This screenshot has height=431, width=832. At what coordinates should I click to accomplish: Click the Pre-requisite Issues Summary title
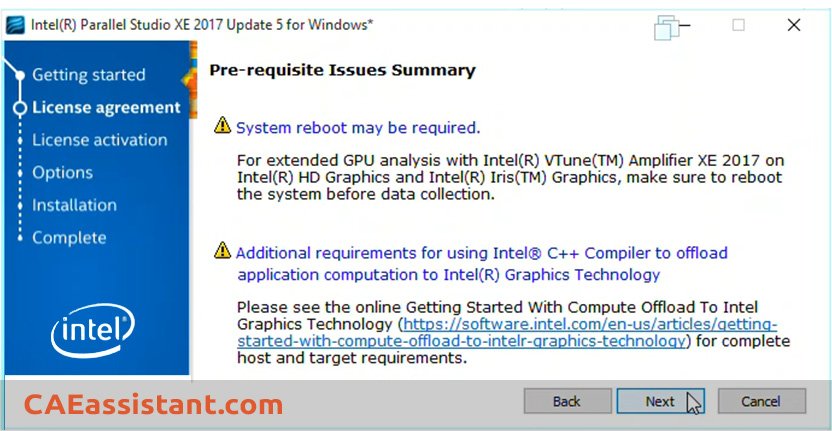(342, 70)
